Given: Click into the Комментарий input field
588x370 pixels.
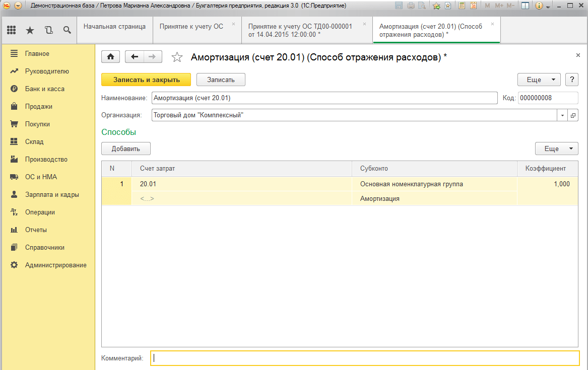Looking at the screenshot, I should pyautogui.click(x=365, y=358).
